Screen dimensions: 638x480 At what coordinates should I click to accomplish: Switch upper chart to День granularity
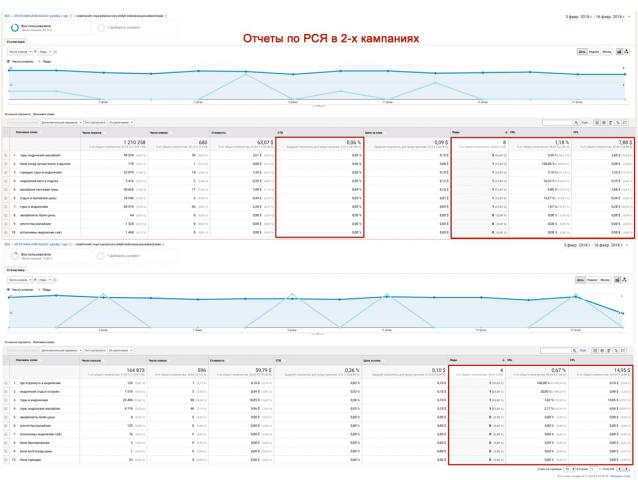(582, 52)
